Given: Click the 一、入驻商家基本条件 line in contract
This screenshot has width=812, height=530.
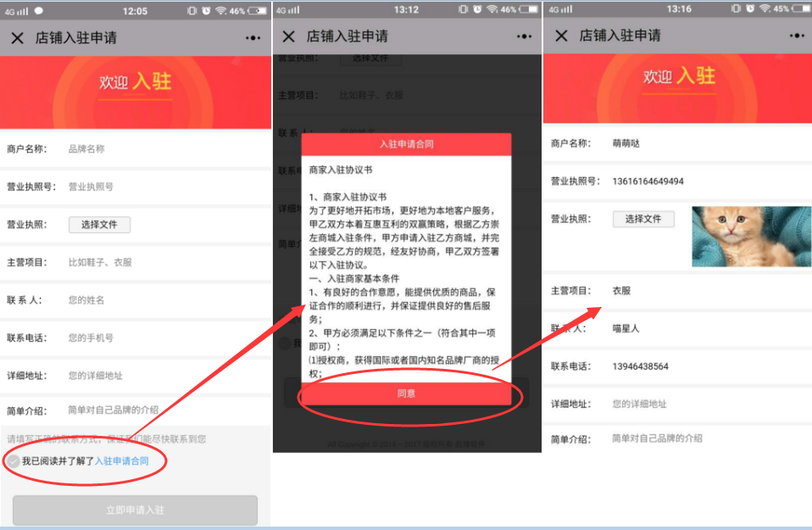Looking at the screenshot, I should pyautogui.click(x=354, y=278).
